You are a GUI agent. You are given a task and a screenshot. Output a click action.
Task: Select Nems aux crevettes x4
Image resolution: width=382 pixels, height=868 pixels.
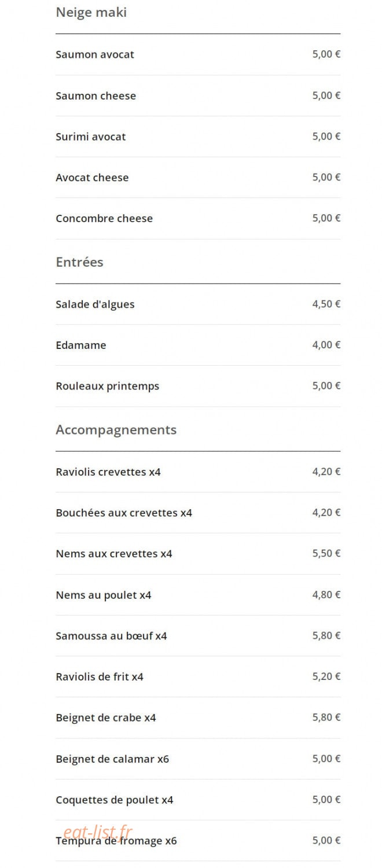coord(198,554)
